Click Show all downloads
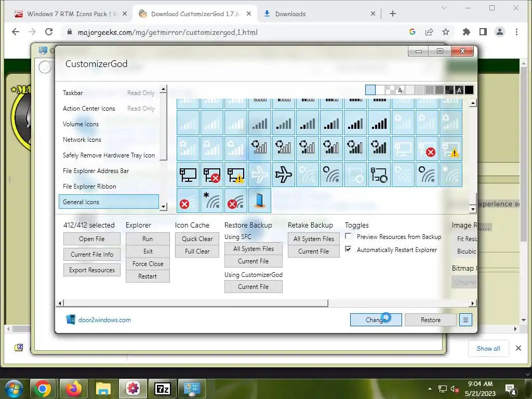Screen dimensions: 532x399 (x=488, y=349)
